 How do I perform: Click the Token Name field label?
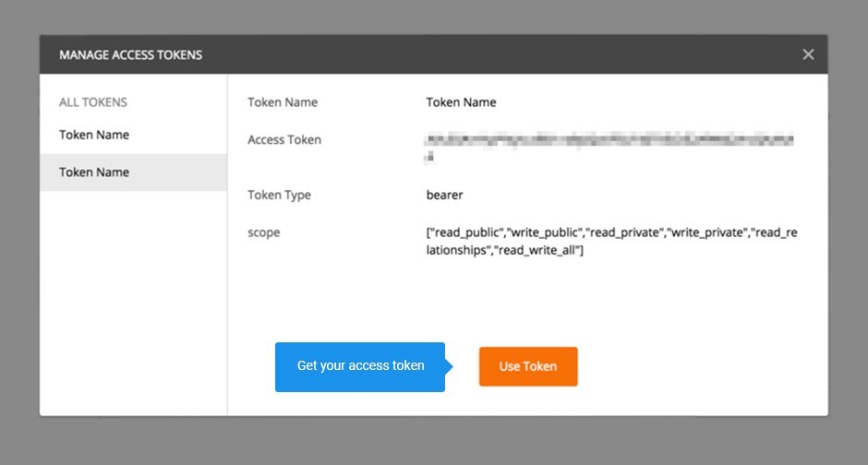click(283, 102)
